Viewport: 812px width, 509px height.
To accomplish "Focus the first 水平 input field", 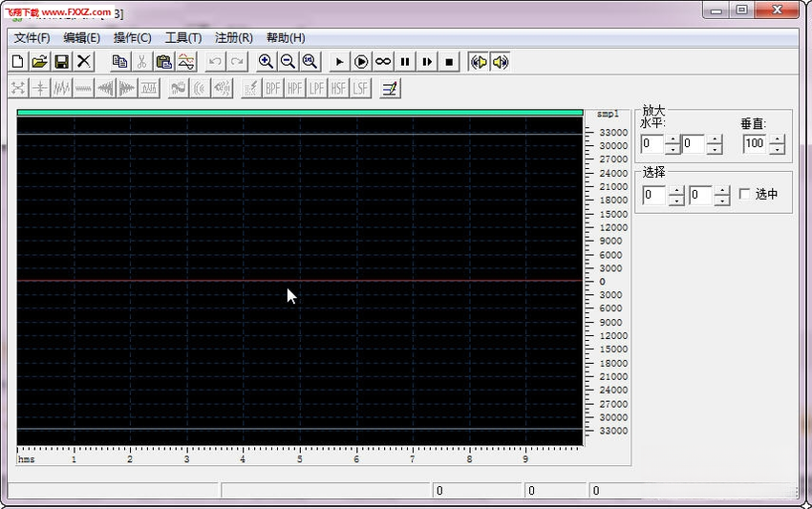I will [x=652, y=143].
